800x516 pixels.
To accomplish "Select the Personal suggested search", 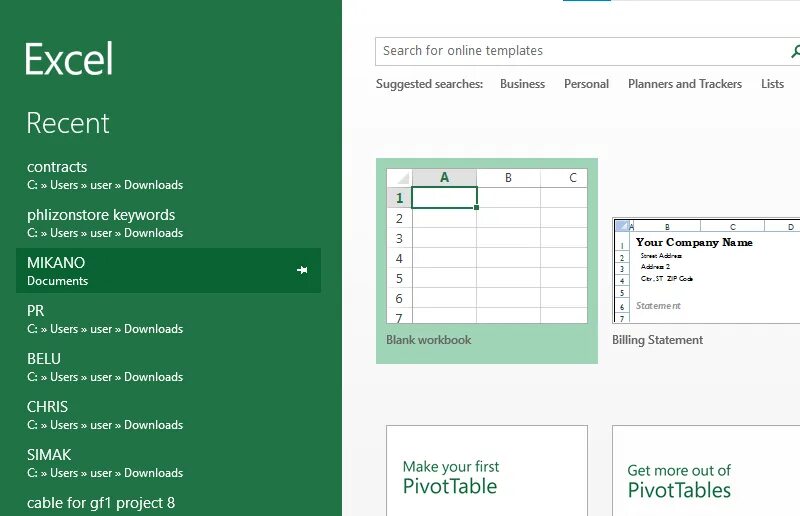I will coord(586,84).
